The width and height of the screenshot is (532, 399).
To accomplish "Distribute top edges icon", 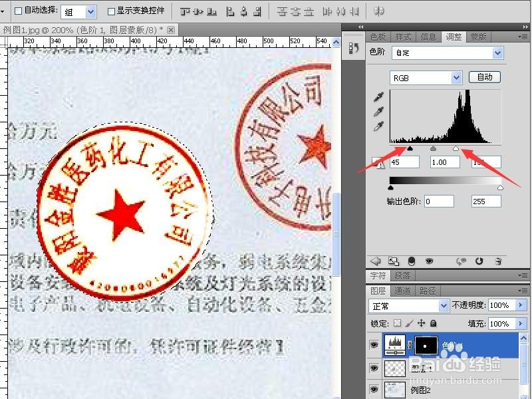I will (282, 12).
